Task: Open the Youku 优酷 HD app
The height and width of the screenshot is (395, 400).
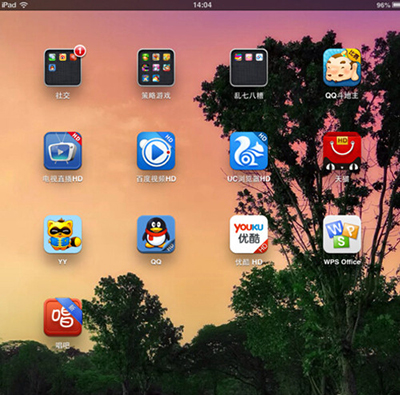Action: pyautogui.click(x=249, y=234)
